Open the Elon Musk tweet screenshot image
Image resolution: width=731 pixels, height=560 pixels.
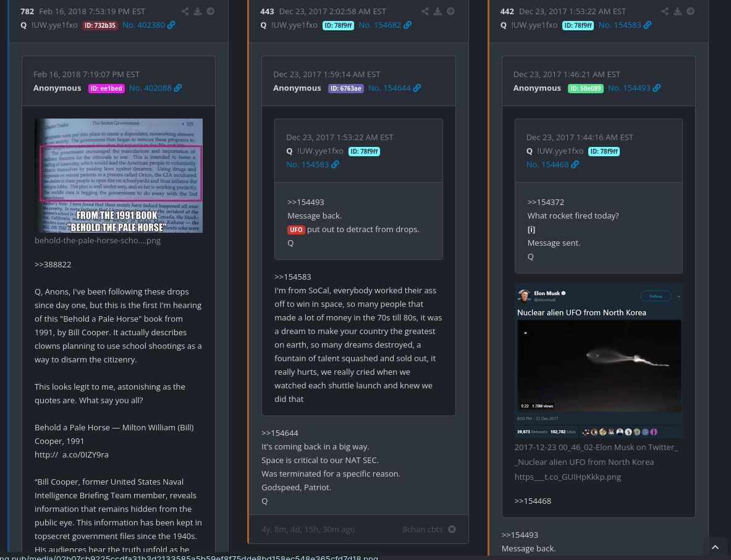tap(599, 361)
